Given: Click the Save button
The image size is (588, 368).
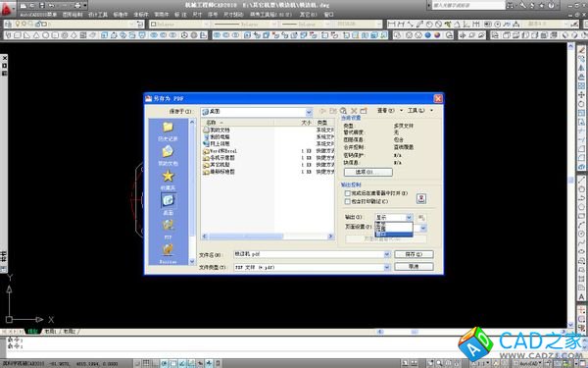Looking at the screenshot, I should coord(414,254).
